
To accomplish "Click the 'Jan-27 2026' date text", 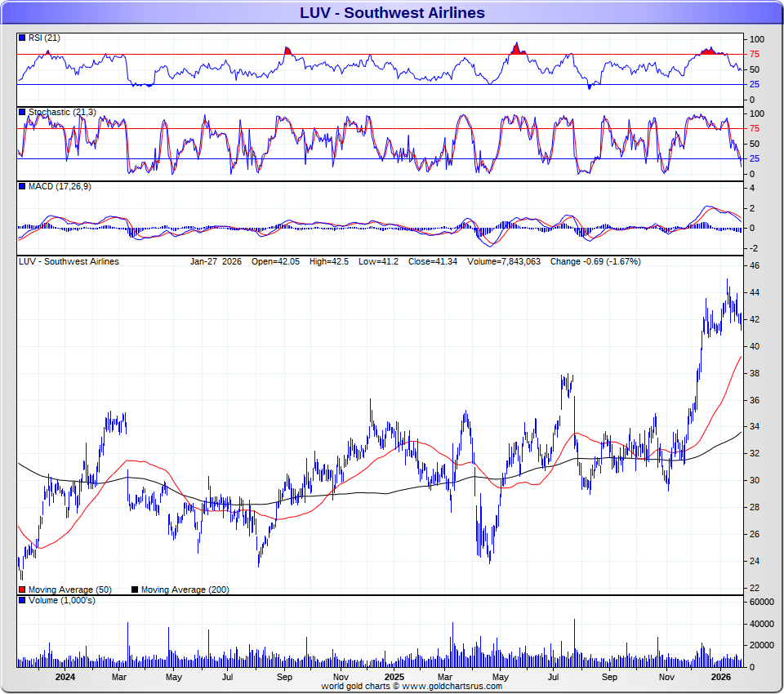I will 216,261.
